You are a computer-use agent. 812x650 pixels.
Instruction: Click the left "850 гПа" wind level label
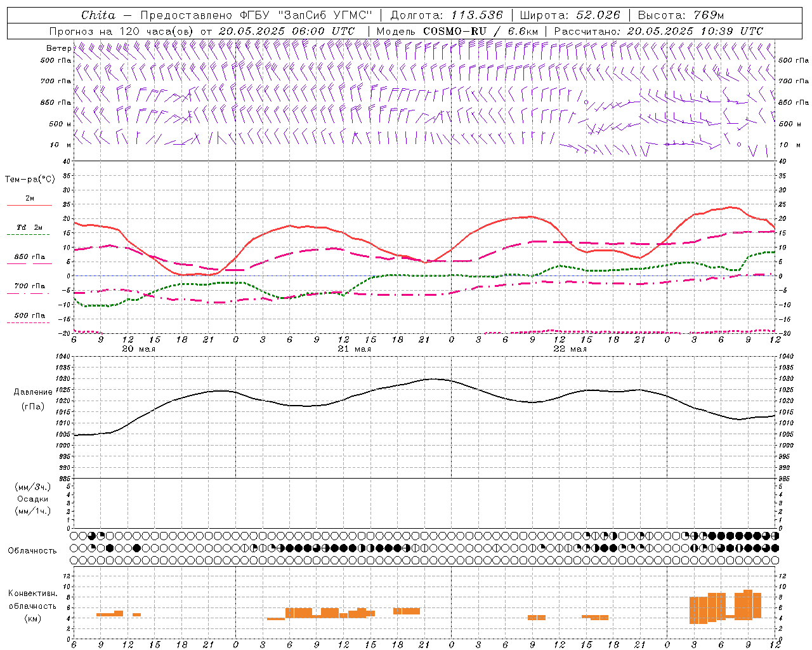(56, 102)
